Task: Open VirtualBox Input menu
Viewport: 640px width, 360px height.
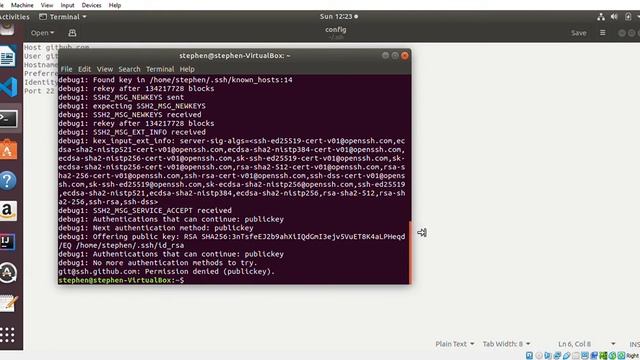Action: coord(67,5)
